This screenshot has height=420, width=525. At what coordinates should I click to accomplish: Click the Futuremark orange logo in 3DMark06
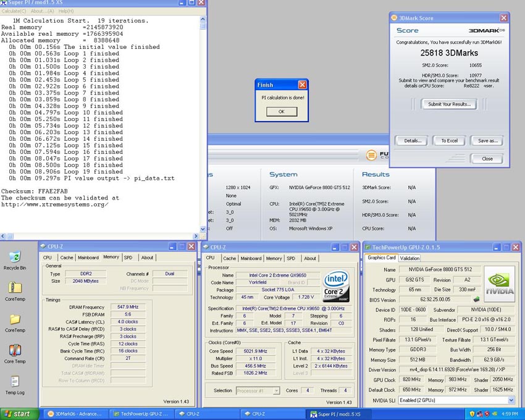pyautogui.click(x=371, y=155)
